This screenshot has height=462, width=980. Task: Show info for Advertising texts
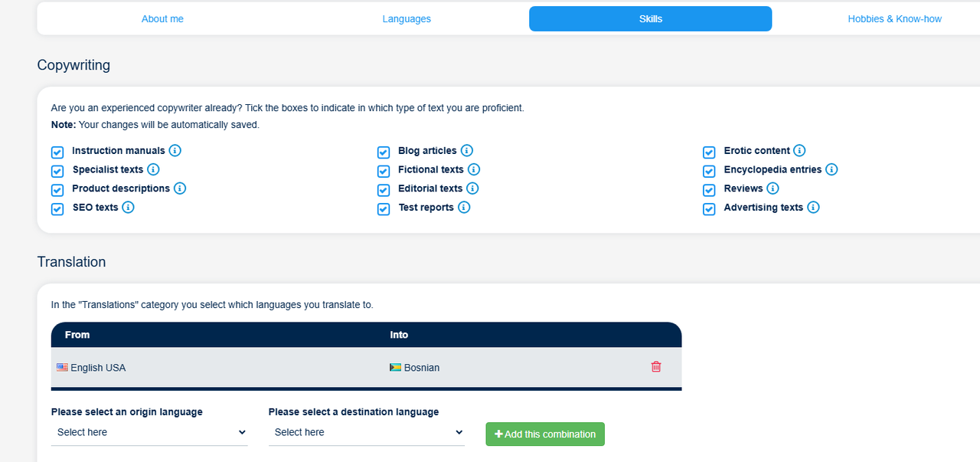click(813, 207)
